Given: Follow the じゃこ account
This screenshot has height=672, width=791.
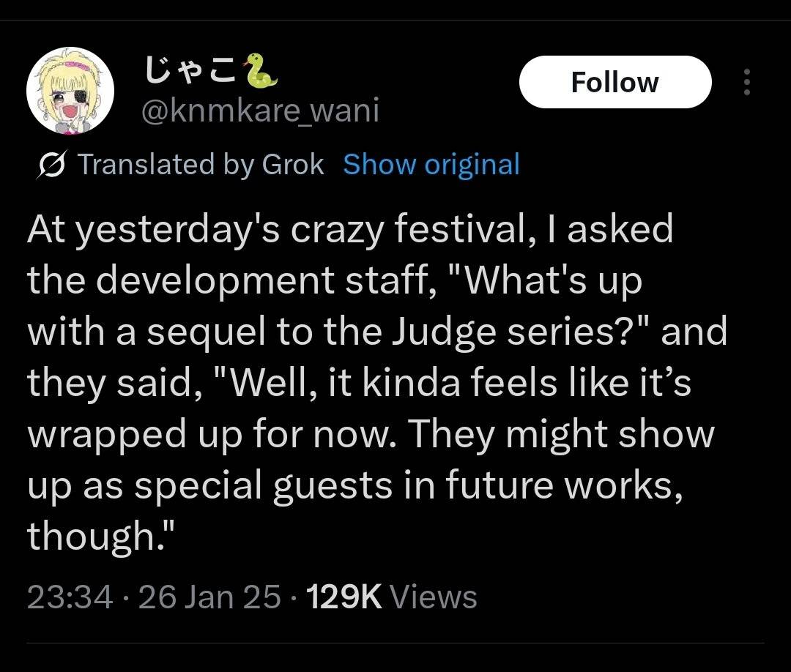Looking at the screenshot, I should click(615, 82).
